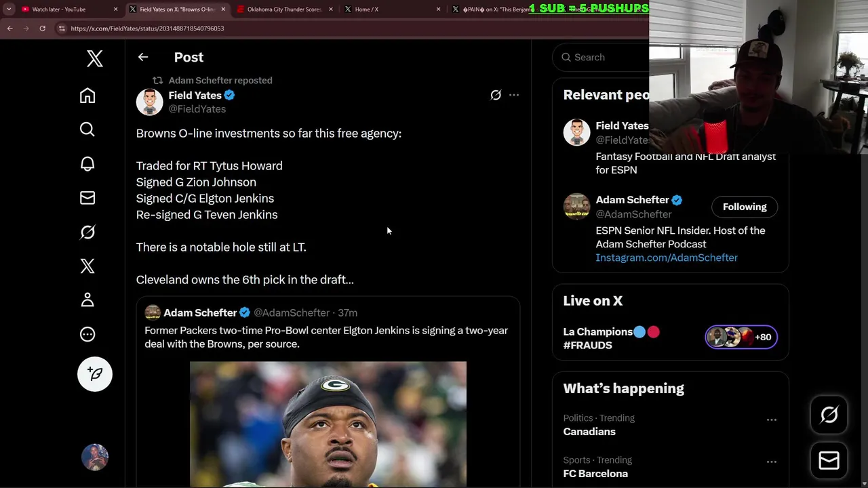The height and width of the screenshot is (488, 868).
Task: Open the Elgton Jenkins photo in quoted post
Action: (x=328, y=424)
